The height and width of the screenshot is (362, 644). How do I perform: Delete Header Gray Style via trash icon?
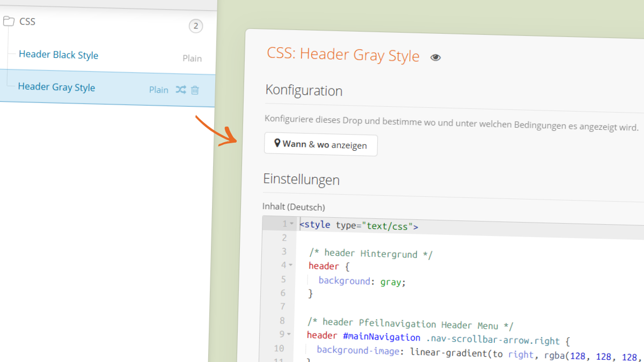pyautogui.click(x=195, y=90)
